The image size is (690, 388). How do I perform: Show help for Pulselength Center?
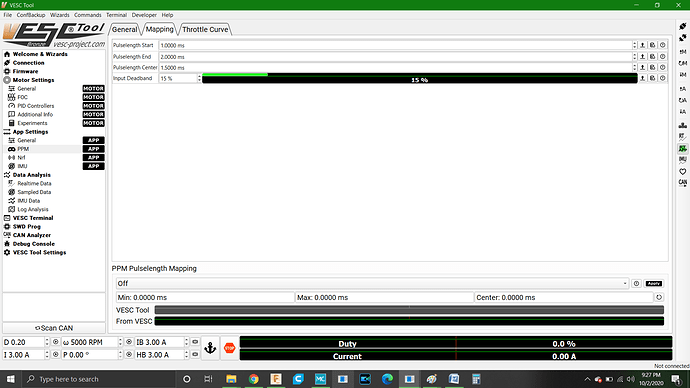[x=663, y=67]
